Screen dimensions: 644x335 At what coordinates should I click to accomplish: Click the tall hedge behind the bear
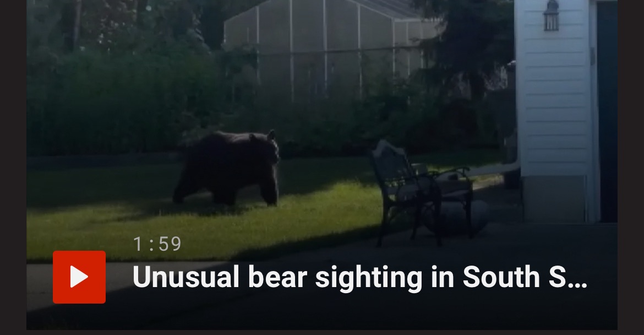(123, 103)
